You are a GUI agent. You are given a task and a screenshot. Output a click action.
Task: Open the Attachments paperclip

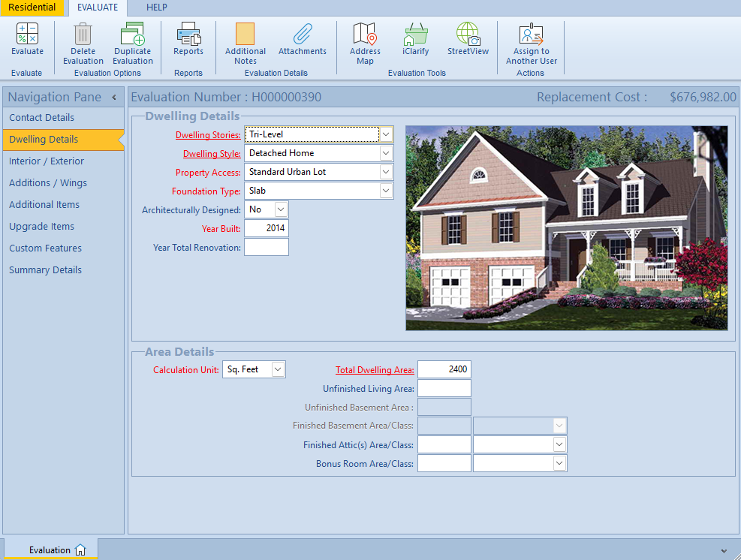coord(302,34)
